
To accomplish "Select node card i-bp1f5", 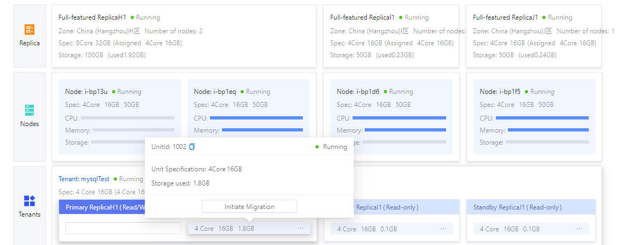I will [x=534, y=117].
